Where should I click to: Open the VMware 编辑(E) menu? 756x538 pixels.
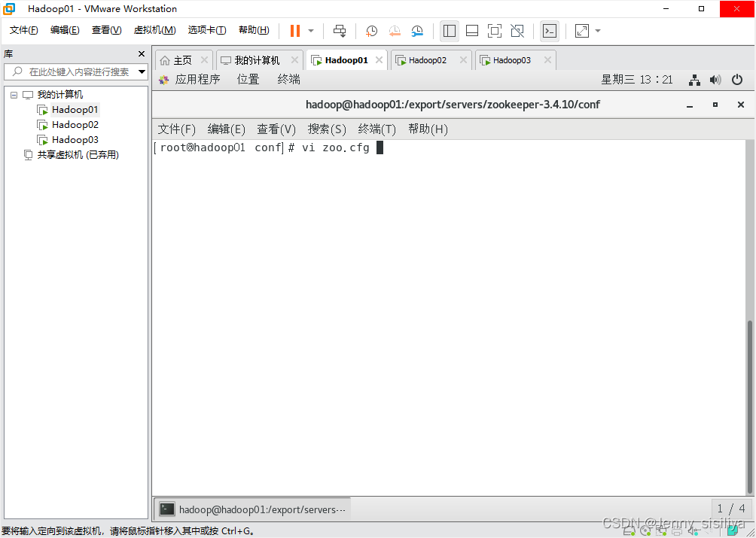(65, 30)
